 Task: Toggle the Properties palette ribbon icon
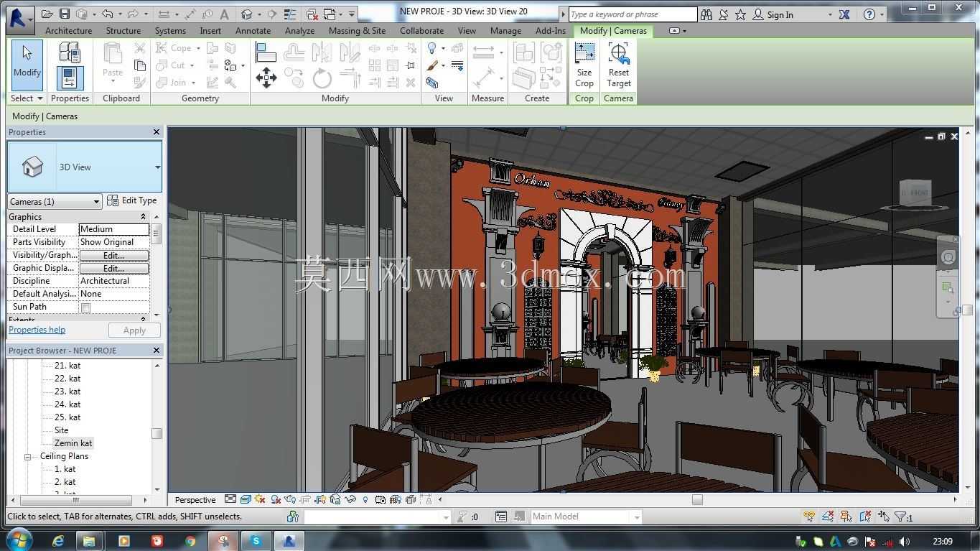point(70,78)
